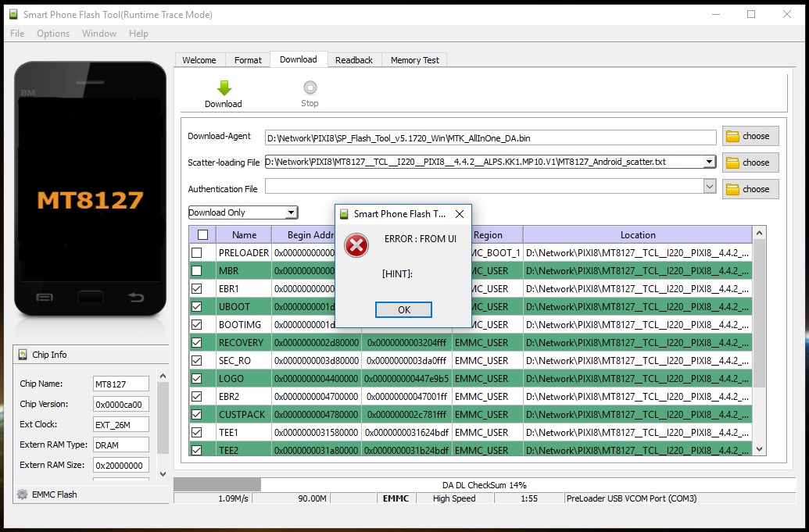This screenshot has height=532, width=809.
Task: Open the Window menu
Action: pos(99,33)
